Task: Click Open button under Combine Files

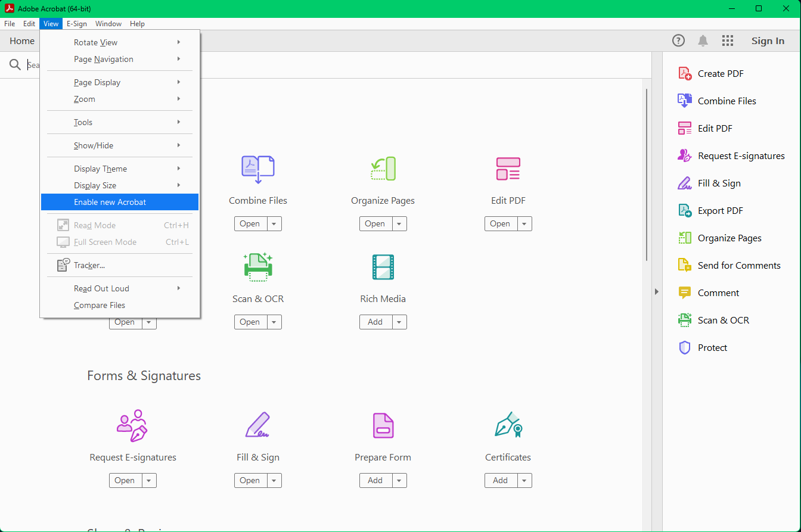Action: tap(250, 223)
